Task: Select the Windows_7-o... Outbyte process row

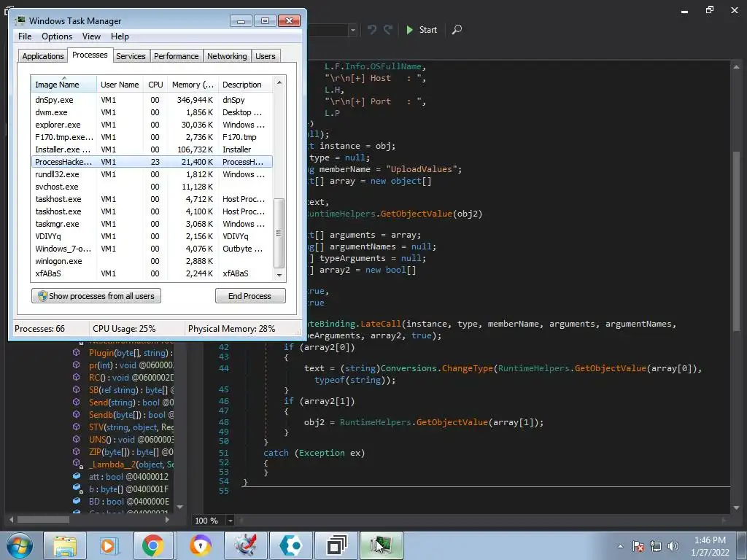Action: point(152,249)
